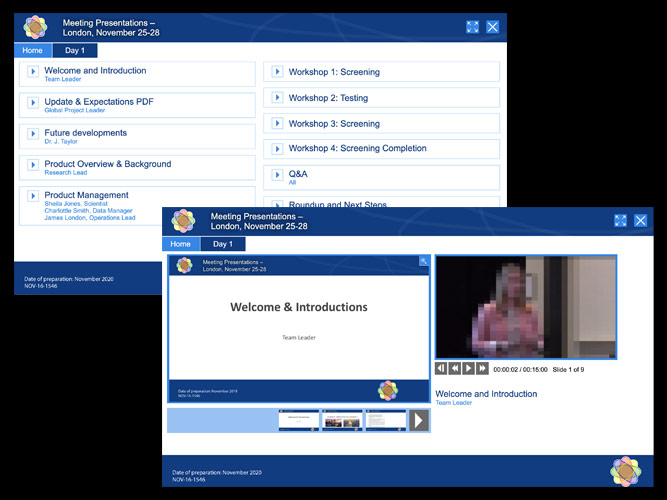
Task: Expand Workshop 2: Testing via its arrow
Action: 278,98
